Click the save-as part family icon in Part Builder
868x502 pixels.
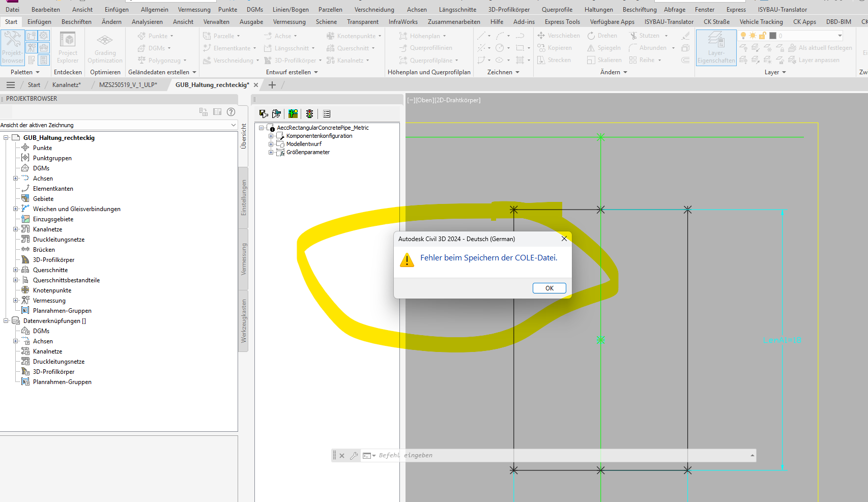tap(276, 114)
